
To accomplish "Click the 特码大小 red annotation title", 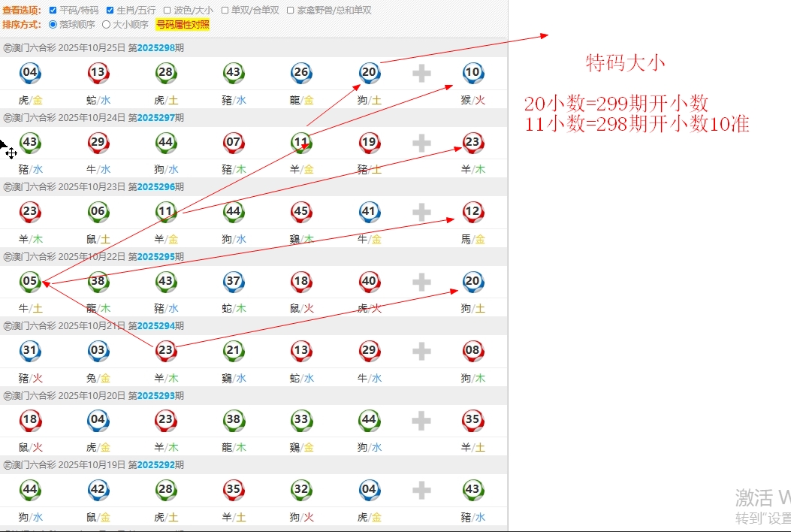I will [625, 63].
